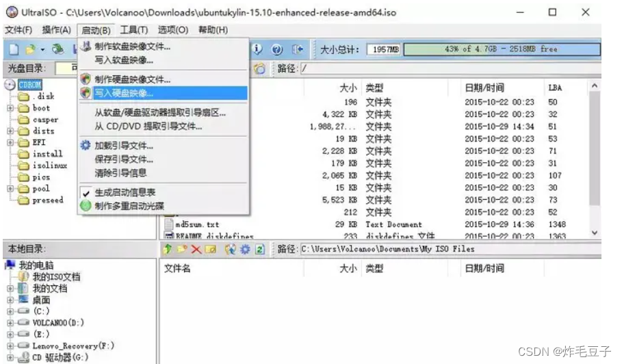Select the isolinux folder in tree

[49, 166]
